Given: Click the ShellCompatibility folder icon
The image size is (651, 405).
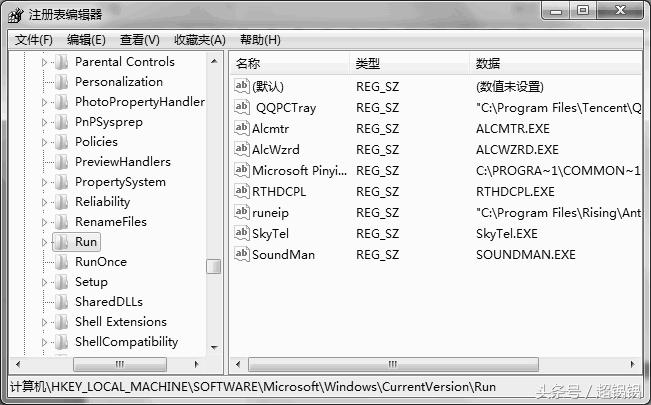Looking at the screenshot, I should click(62, 342).
